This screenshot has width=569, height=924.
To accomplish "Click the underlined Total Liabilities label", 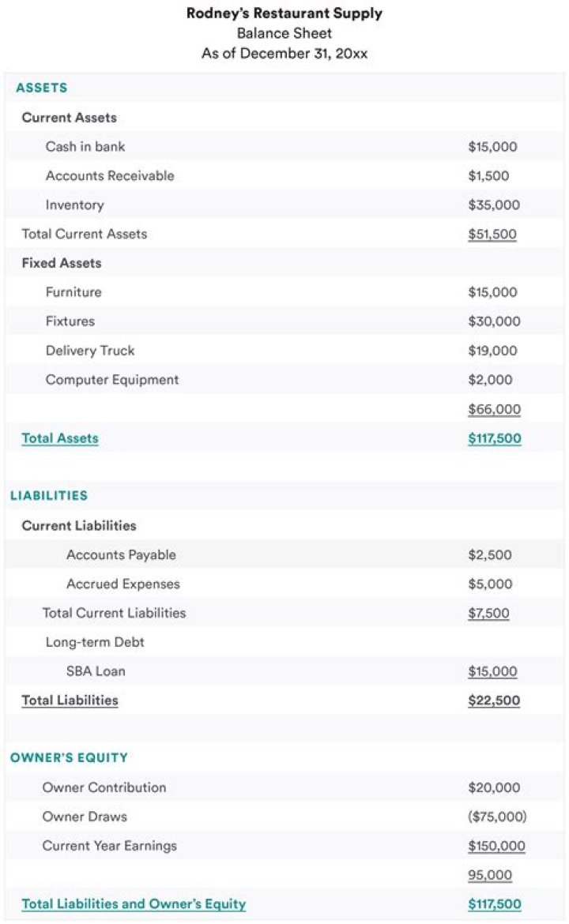I will pos(70,701).
